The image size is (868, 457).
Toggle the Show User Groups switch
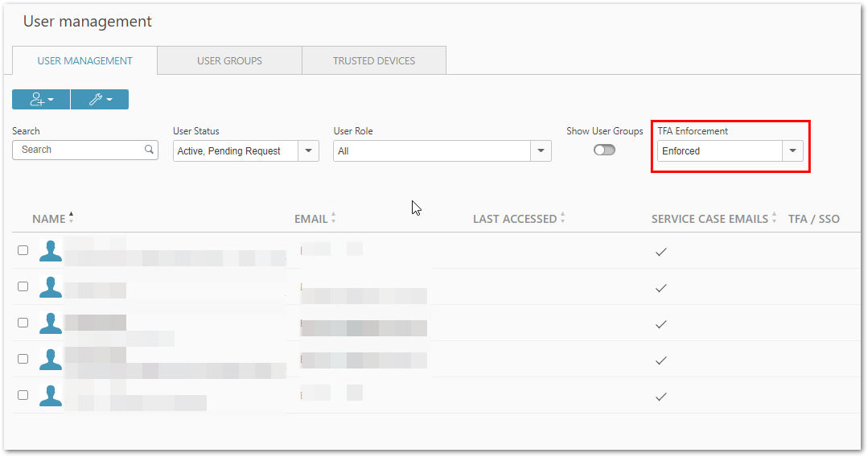pos(604,150)
